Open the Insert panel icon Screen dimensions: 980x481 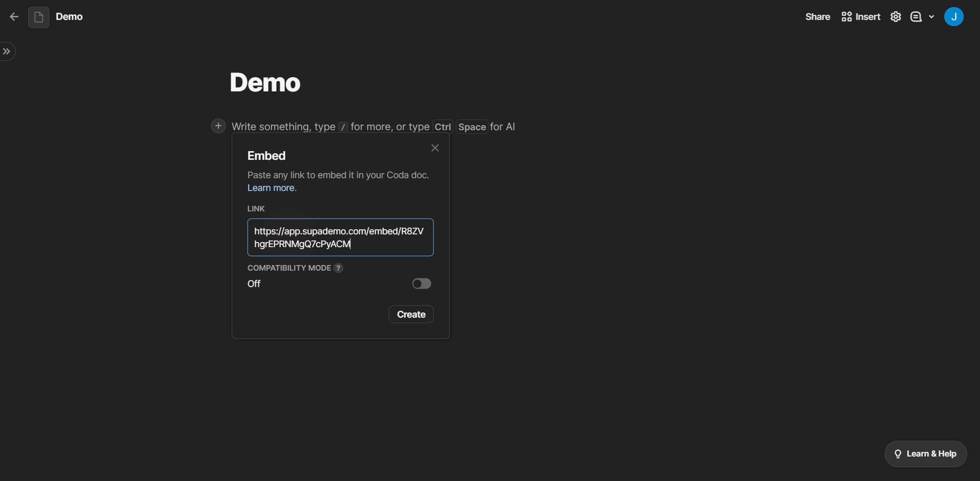[x=846, y=16]
